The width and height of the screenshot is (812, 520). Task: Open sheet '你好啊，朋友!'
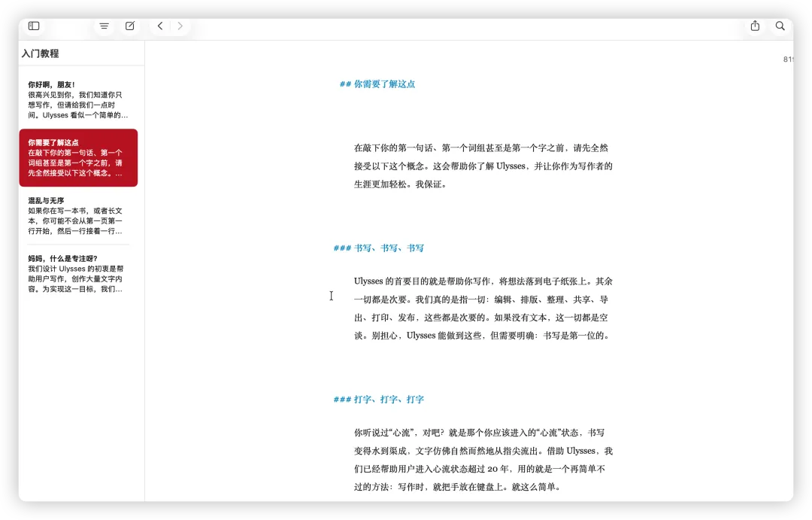tap(78, 99)
